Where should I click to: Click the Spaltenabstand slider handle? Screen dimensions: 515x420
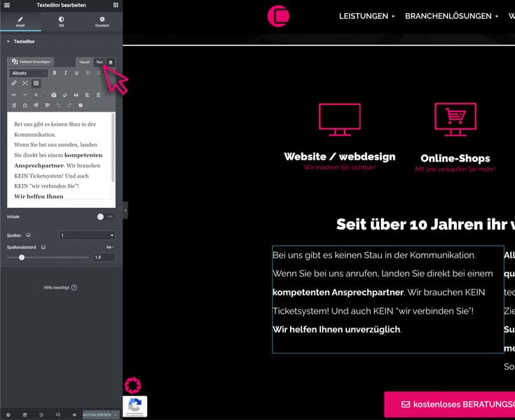point(22,258)
